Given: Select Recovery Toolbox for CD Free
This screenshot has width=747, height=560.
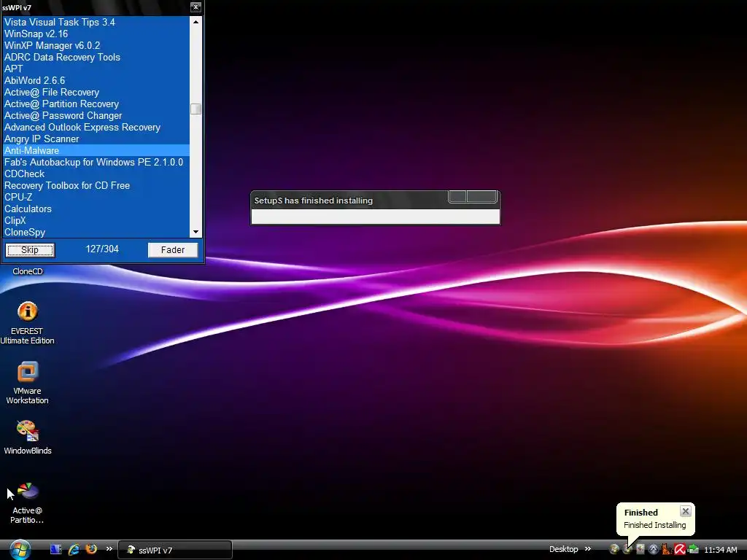Looking at the screenshot, I should (x=96, y=185).
